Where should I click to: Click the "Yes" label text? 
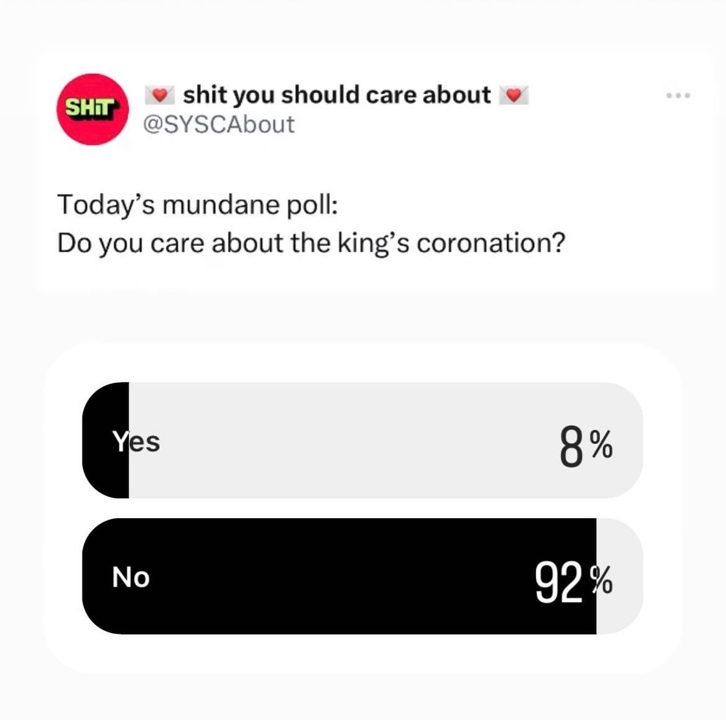point(135,441)
